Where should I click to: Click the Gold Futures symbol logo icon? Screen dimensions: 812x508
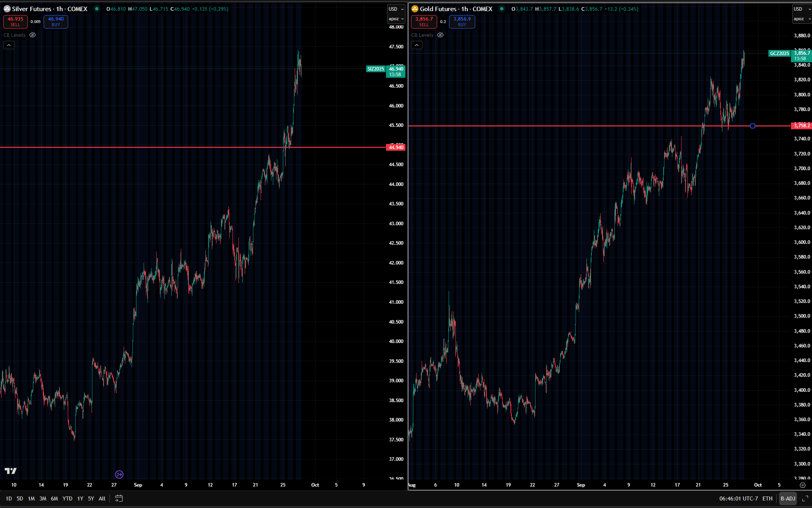(415, 9)
